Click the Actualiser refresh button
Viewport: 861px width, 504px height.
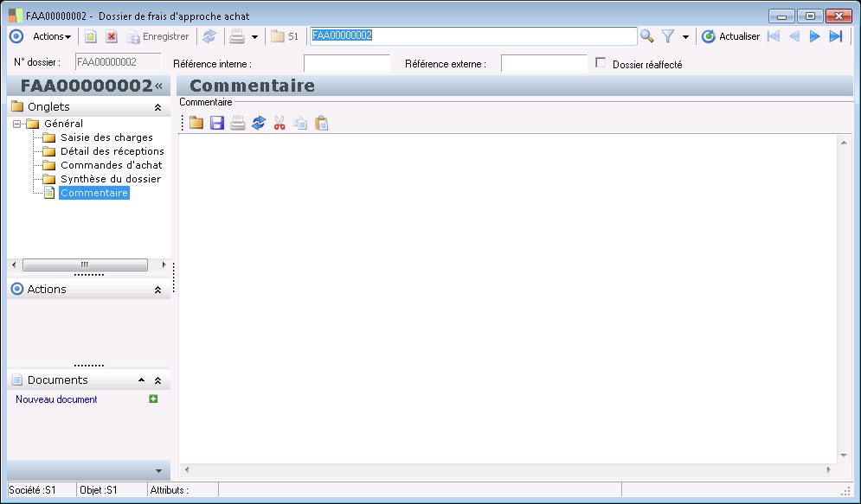(x=731, y=37)
